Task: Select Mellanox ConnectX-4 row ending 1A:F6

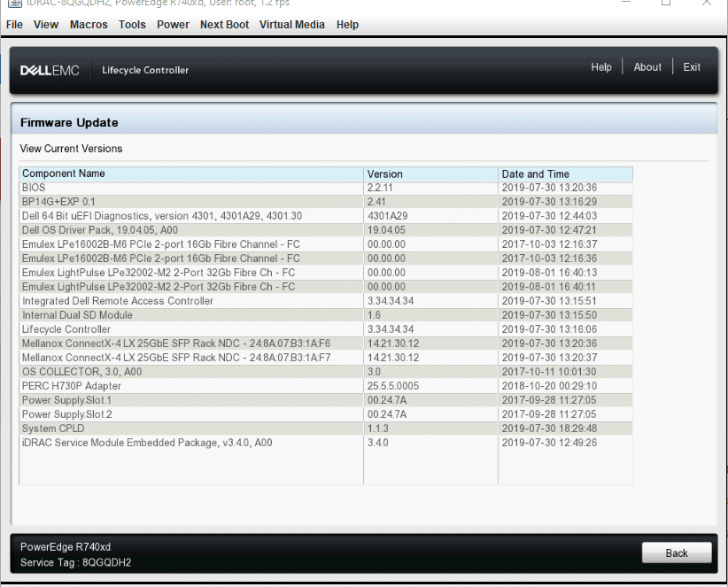Action: [325, 344]
